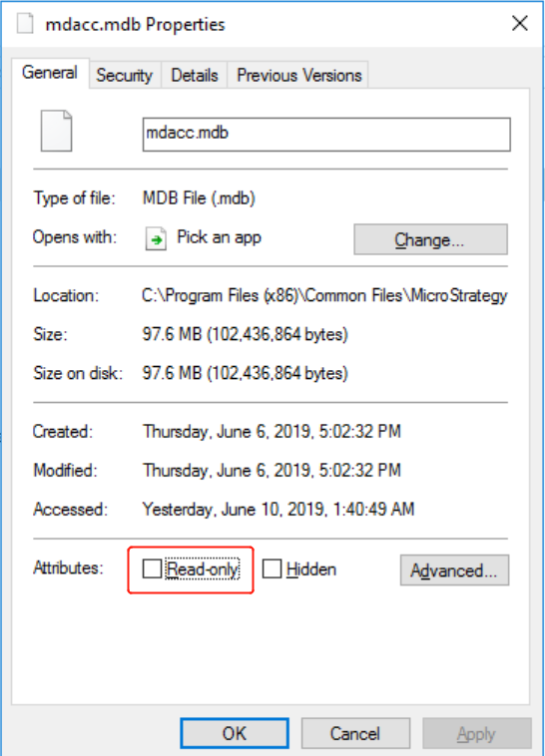Close the mdacc.mdb Properties dialog
Viewport: 545px width, 756px height.
point(519,23)
